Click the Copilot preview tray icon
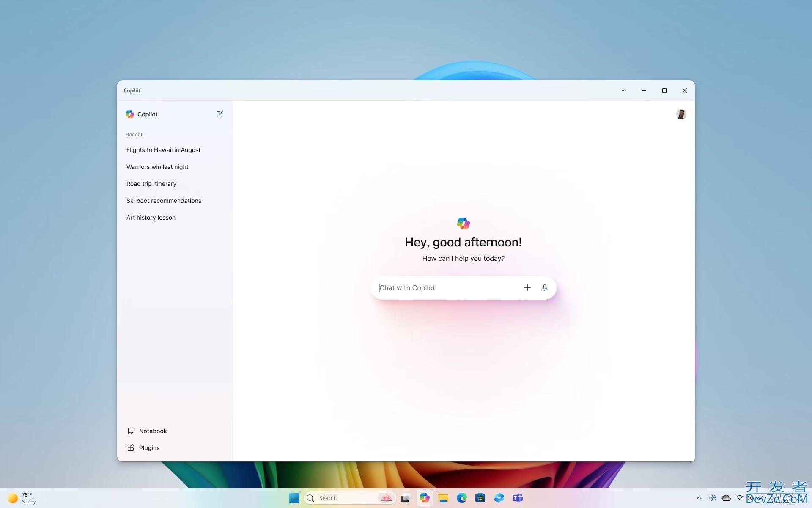The height and width of the screenshot is (508, 812). pyautogui.click(x=713, y=498)
